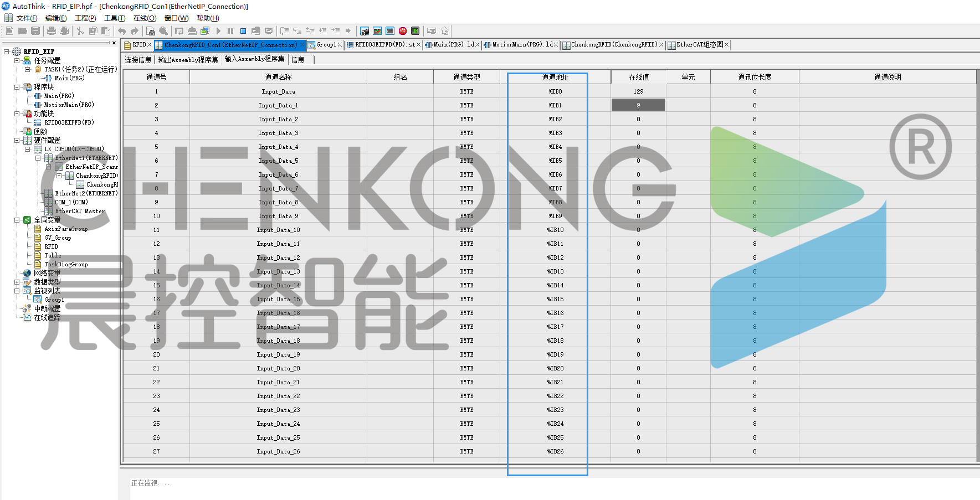Viewport: 980px width, 500px height.
Task: Switch to the RFID editor tab
Action: point(138,45)
